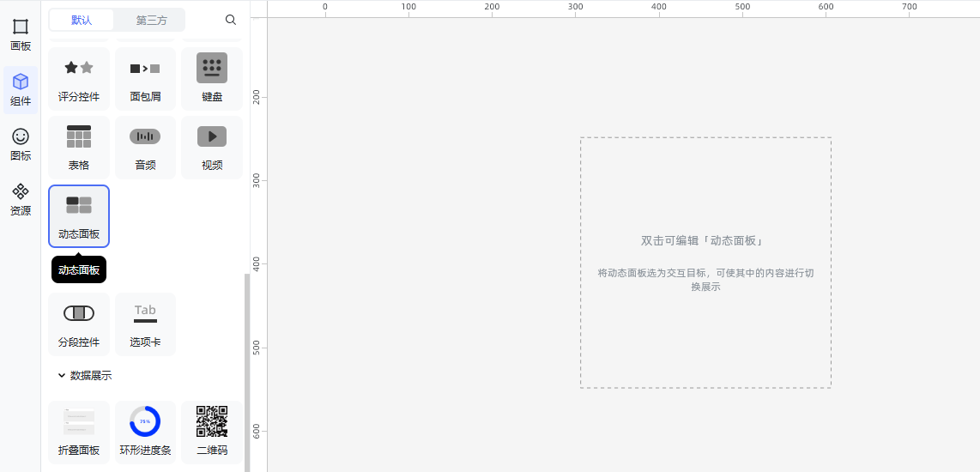The image size is (980, 472).
Task: Choose the 面包屑 breadcrumb component
Action: point(145,78)
